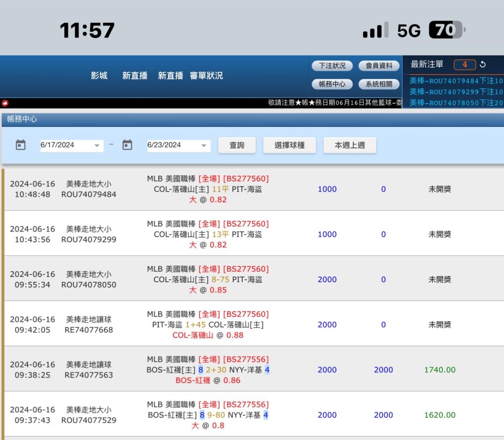Image resolution: width=504 pixels, height=440 pixels.
Task: Click the 8-75 handicap value
Action: click(x=220, y=279)
